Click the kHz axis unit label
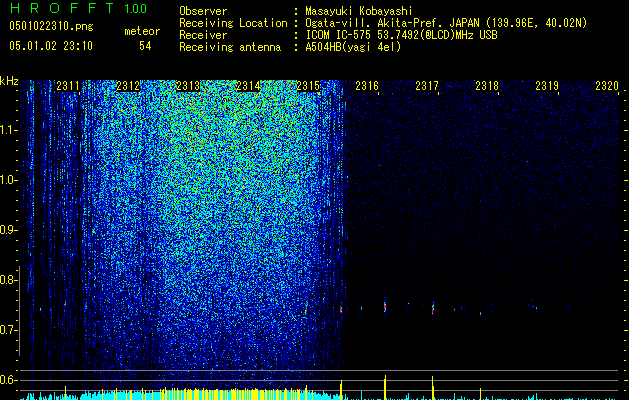629x400 pixels. coord(9,81)
